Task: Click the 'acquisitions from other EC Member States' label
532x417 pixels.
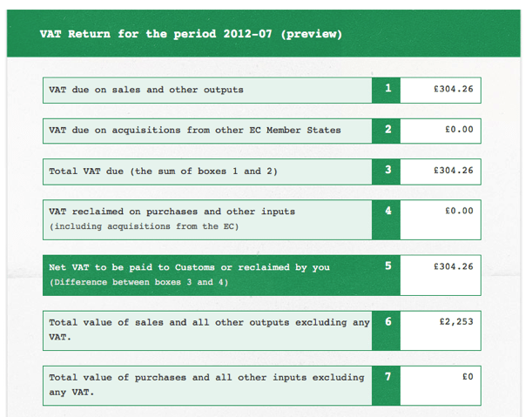Action: [x=195, y=131]
